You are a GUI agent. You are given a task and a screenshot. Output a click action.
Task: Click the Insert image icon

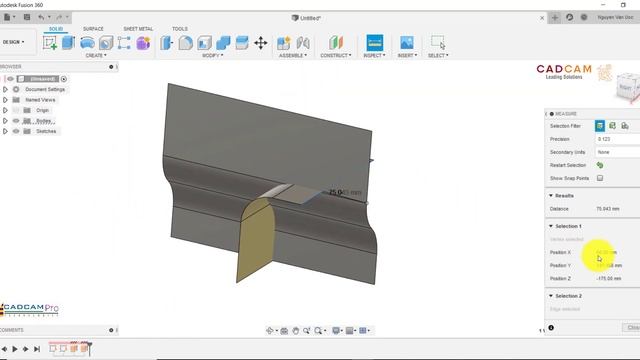coord(407,42)
